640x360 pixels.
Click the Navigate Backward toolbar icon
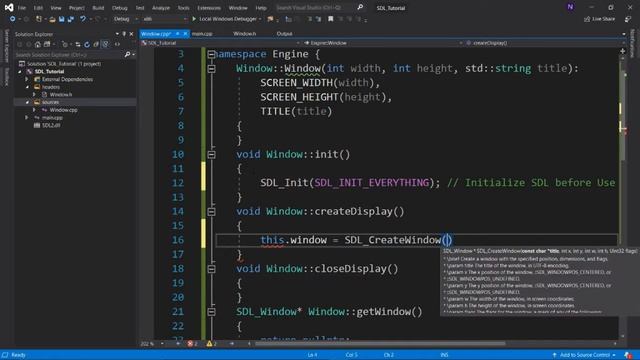pyautogui.click(x=13, y=19)
